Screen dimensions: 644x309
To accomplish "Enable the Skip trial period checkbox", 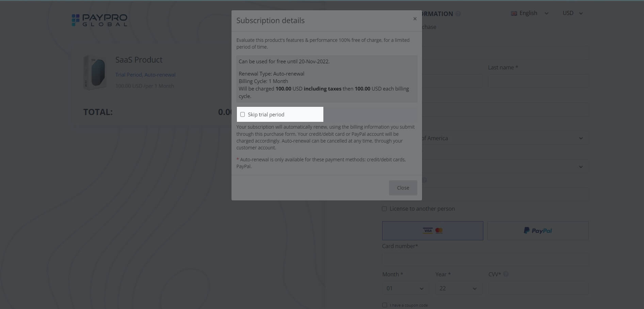I will [242, 114].
